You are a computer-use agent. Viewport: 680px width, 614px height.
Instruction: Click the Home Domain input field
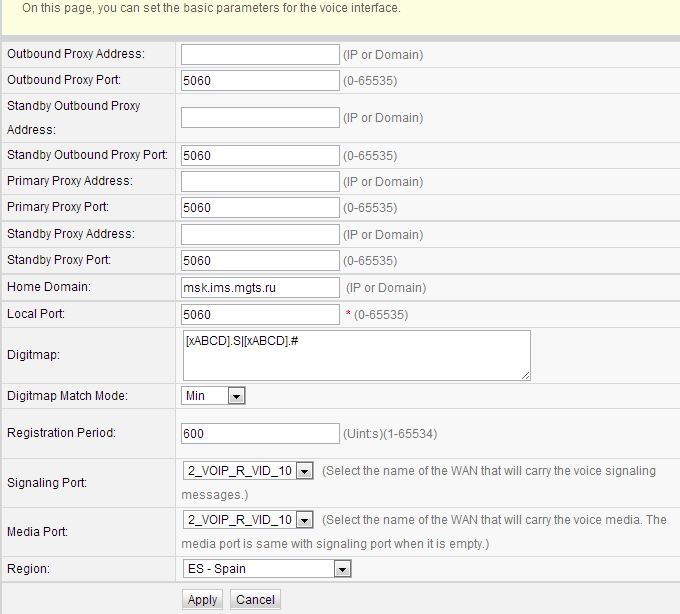tap(260, 287)
